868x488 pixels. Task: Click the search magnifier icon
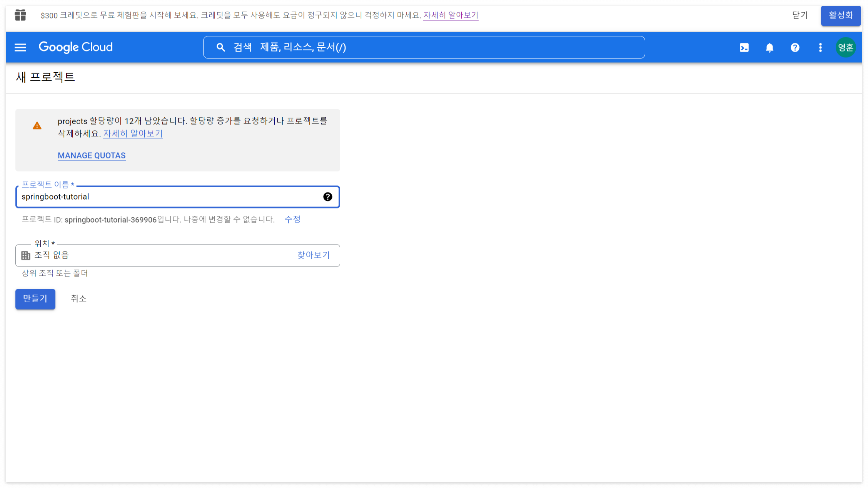click(220, 47)
